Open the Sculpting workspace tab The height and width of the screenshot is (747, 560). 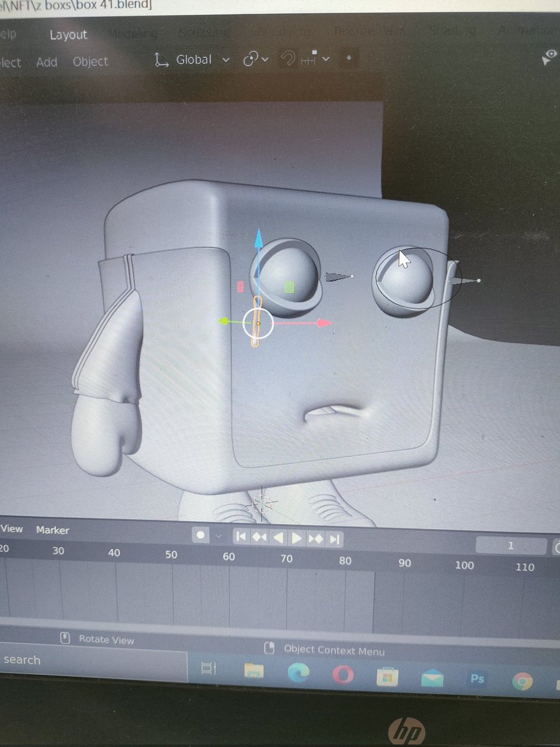pyautogui.click(x=204, y=32)
